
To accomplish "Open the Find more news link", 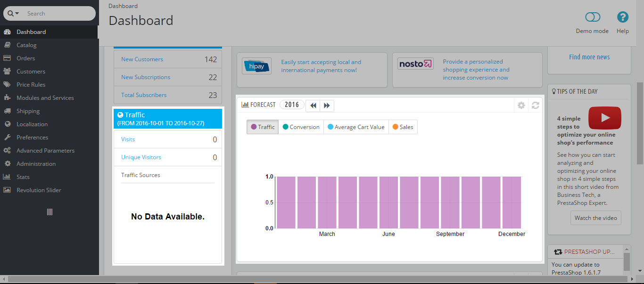I will click(589, 57).
